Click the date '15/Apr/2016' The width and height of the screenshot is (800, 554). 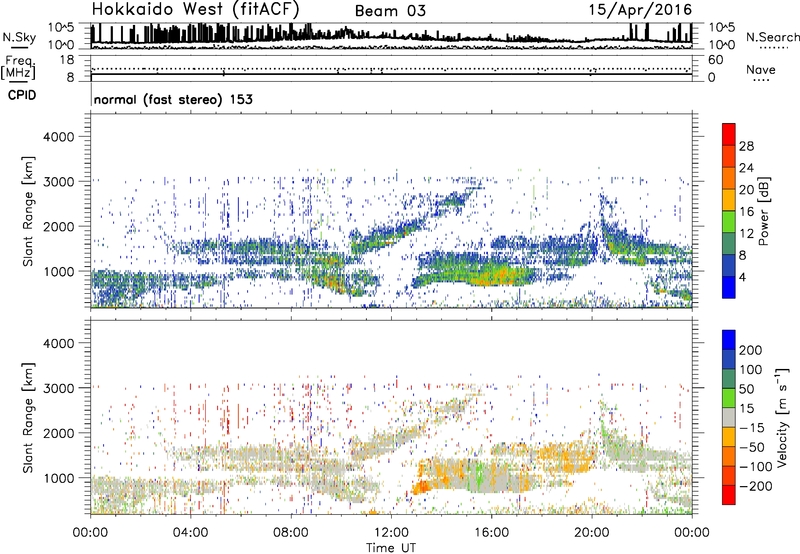click(640, 10)
